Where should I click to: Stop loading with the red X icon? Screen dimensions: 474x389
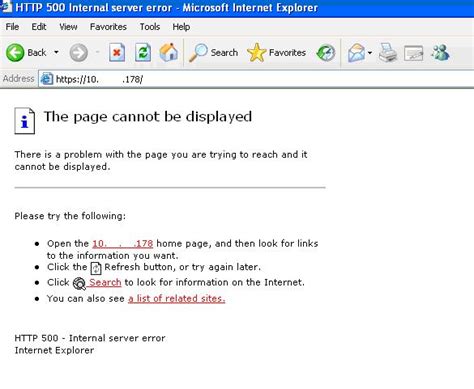pyautogui.click(x=117, y=52)
